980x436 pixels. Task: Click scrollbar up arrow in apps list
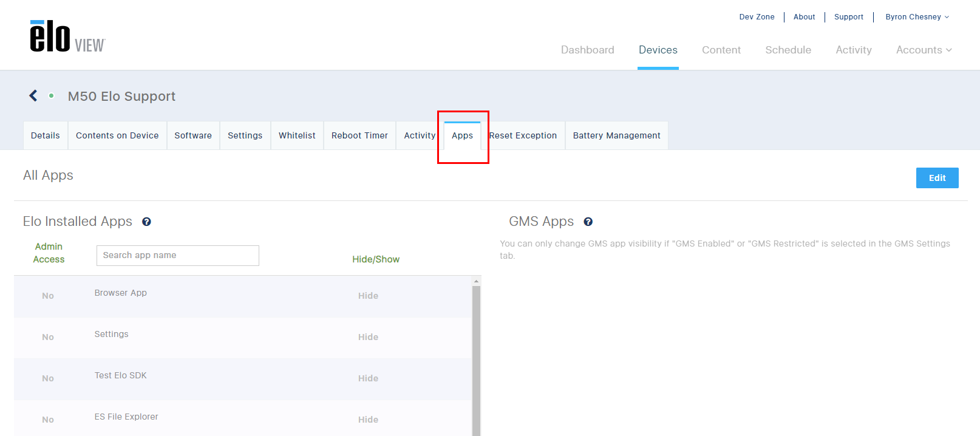pyautogui.click(x=477, y=281)
